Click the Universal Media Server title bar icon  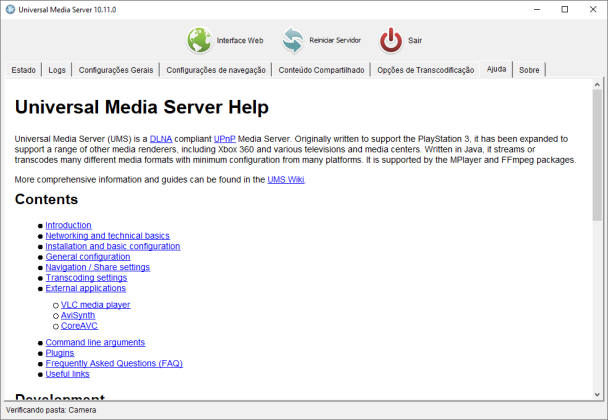pyautogui.click(x=11, y=9)
